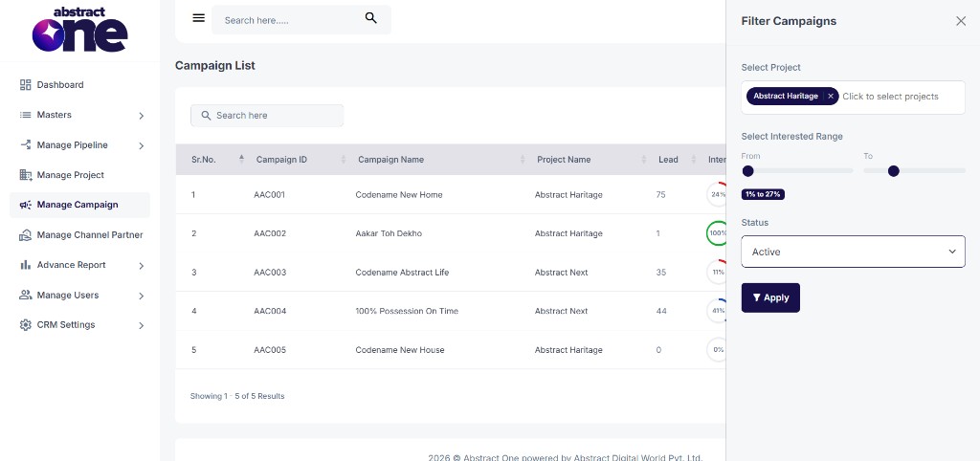Click campaign name Codename New House

(x=400, y=350)
